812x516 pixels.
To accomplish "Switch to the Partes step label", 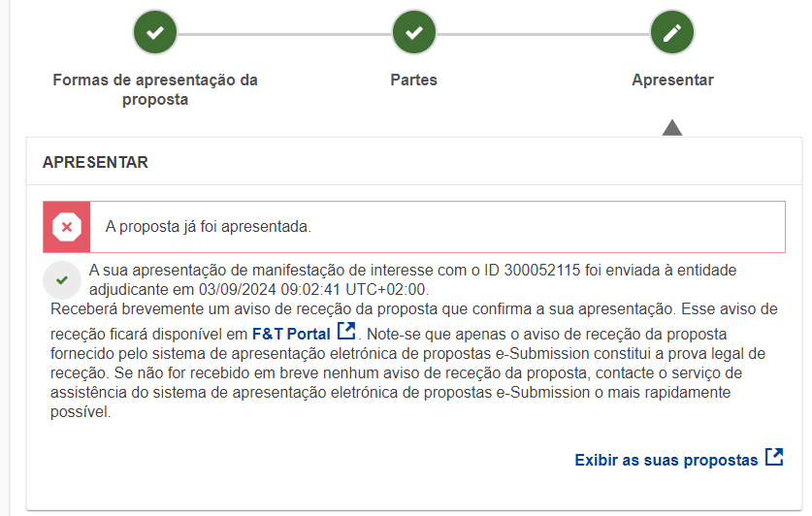I will [414, 80].
